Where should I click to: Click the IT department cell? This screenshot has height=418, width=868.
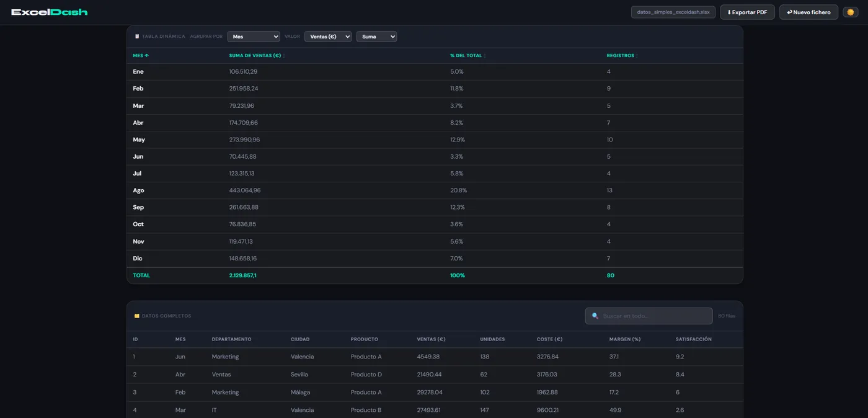click(214, 410)
